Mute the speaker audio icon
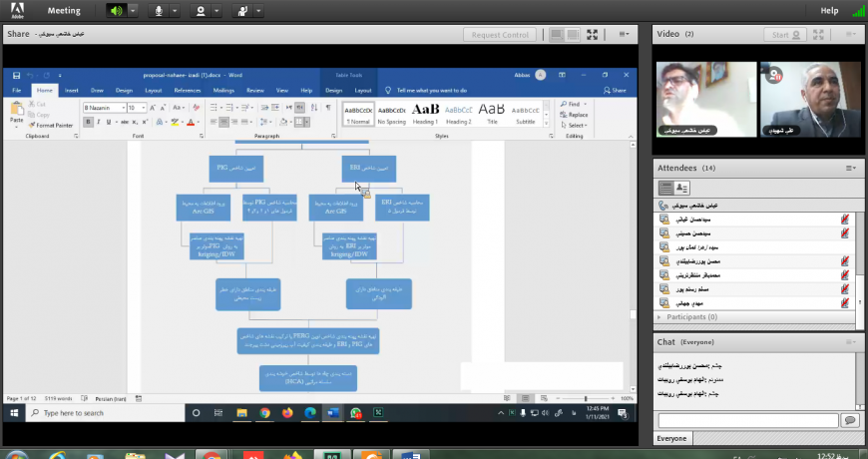This screenshot has height=459, width=868. click(117, 11)
